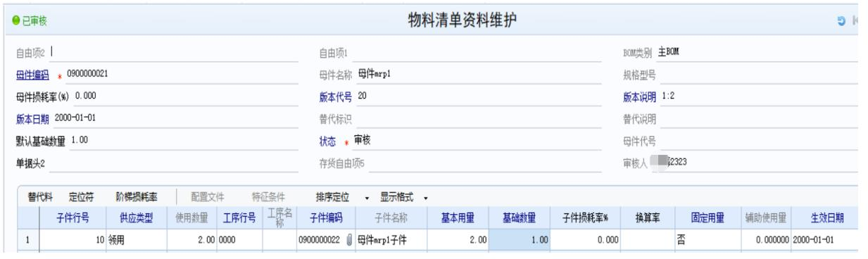
Task: Click the paperclip attachment icon beside 0900000022
Action: point(348,240)
